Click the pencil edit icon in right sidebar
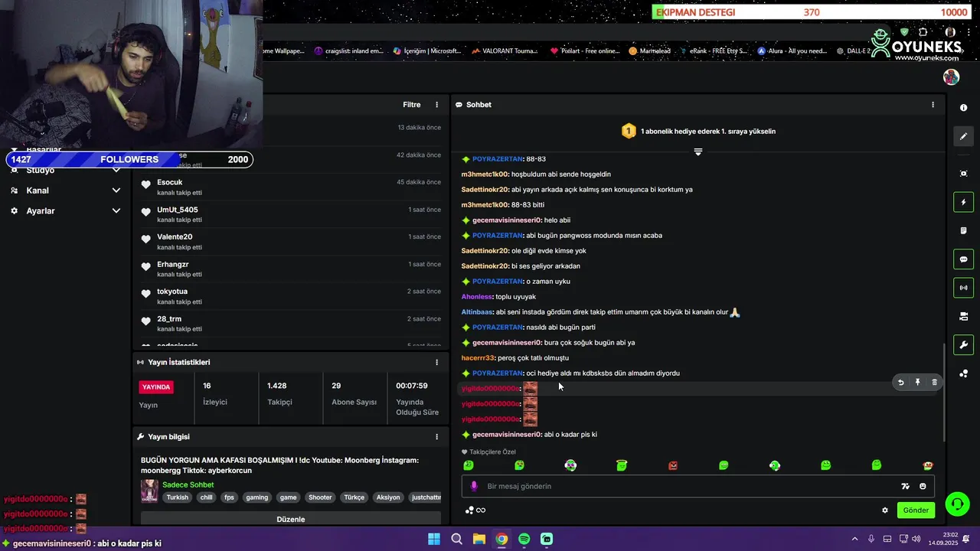 [963, 136]
